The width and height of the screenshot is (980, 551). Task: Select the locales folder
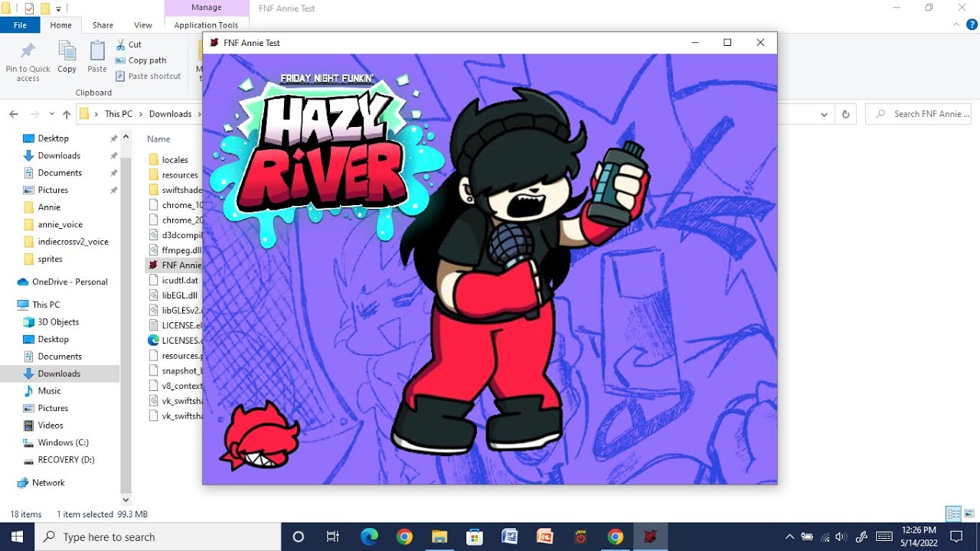175,160
